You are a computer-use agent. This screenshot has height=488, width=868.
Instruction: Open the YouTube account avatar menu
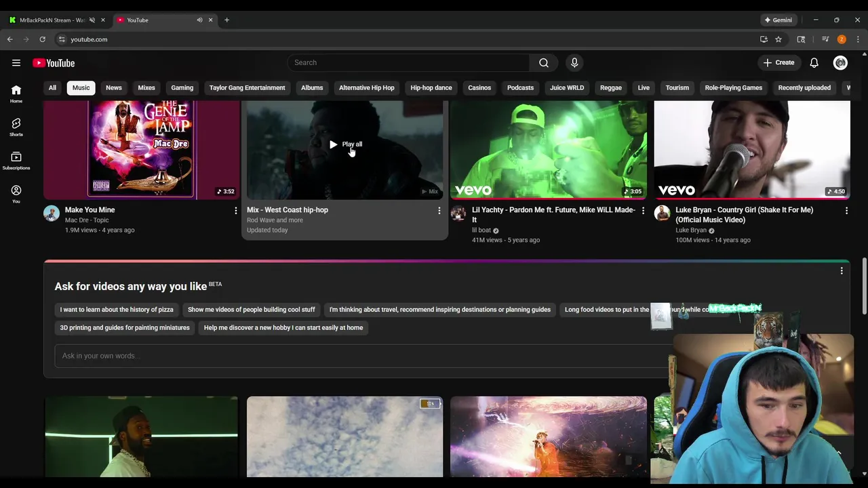[x=840, y=63]
